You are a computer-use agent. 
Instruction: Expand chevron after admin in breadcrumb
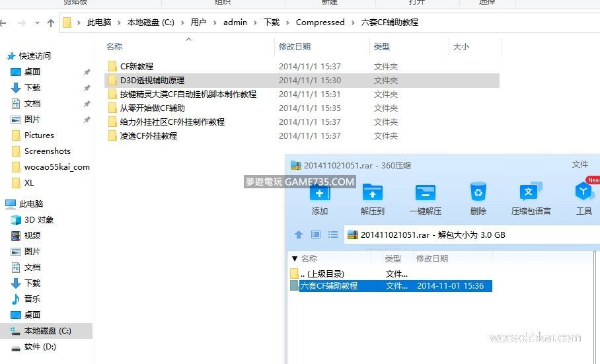pos(255,22)
